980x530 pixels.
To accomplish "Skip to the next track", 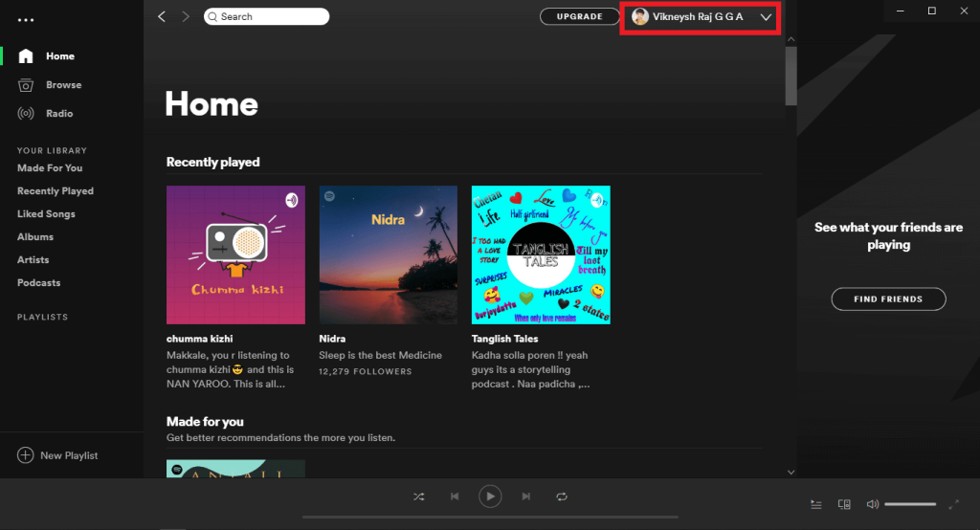I will tap(525, 497).
